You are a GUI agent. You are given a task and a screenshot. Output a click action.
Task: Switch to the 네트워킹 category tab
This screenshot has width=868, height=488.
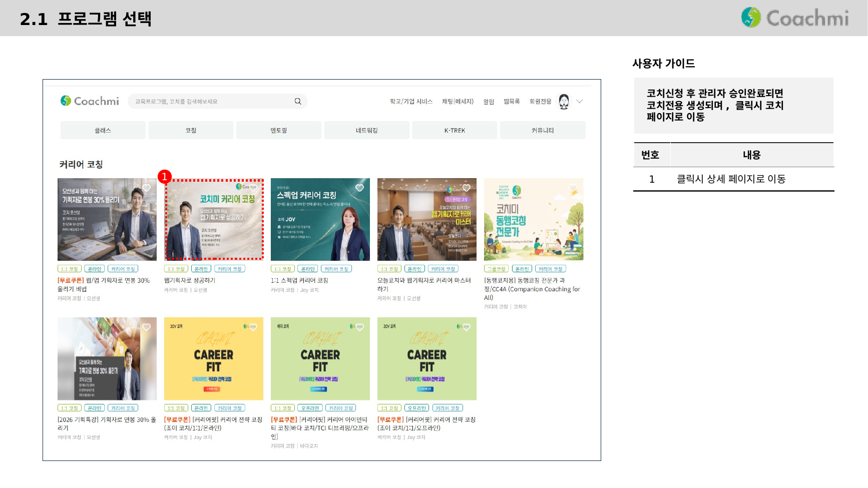coord(367,130)
